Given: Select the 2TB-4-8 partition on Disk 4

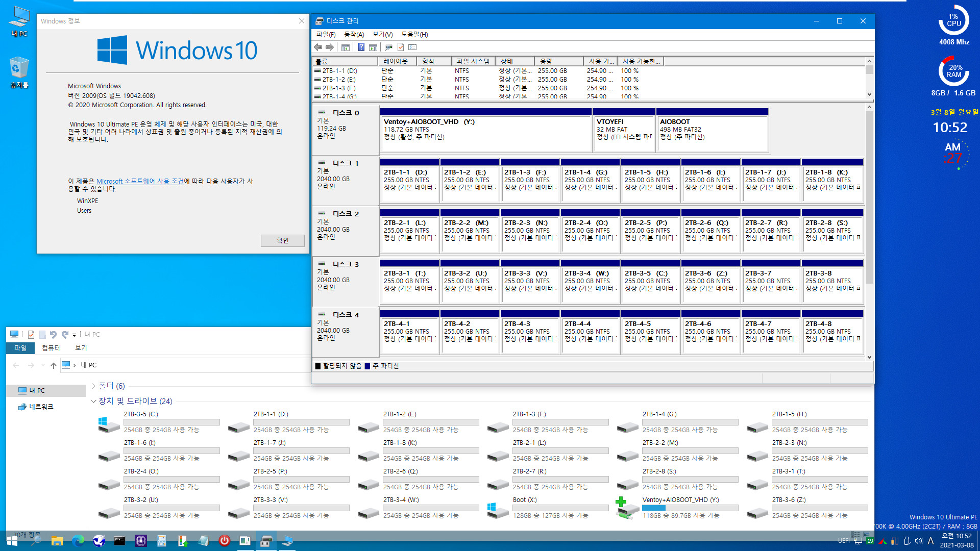Looking at the screenshot, I should pos(832,332).
